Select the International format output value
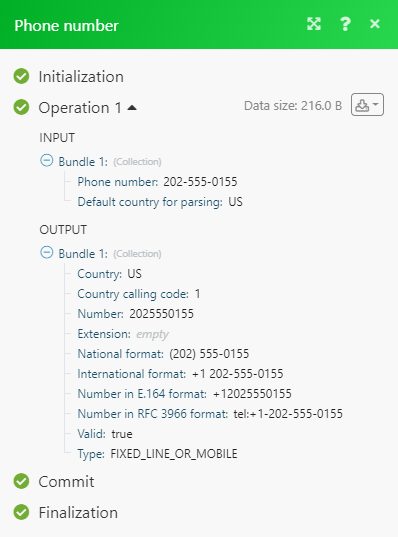 tap(238, 374)
